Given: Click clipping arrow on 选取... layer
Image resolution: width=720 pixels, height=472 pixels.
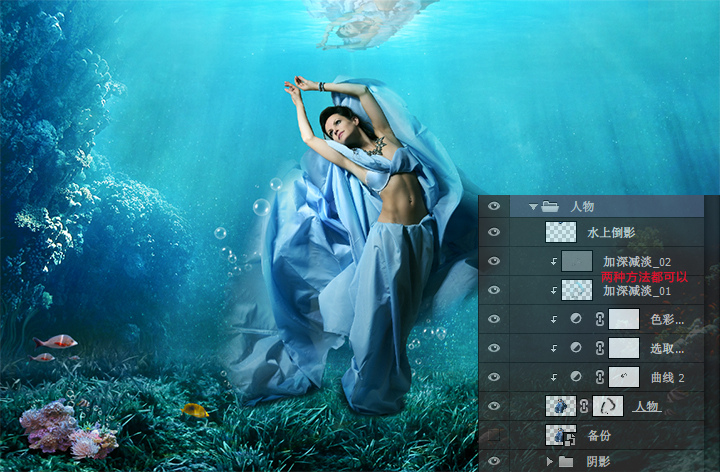Looking at the screenshot, I should click(554, 348).
